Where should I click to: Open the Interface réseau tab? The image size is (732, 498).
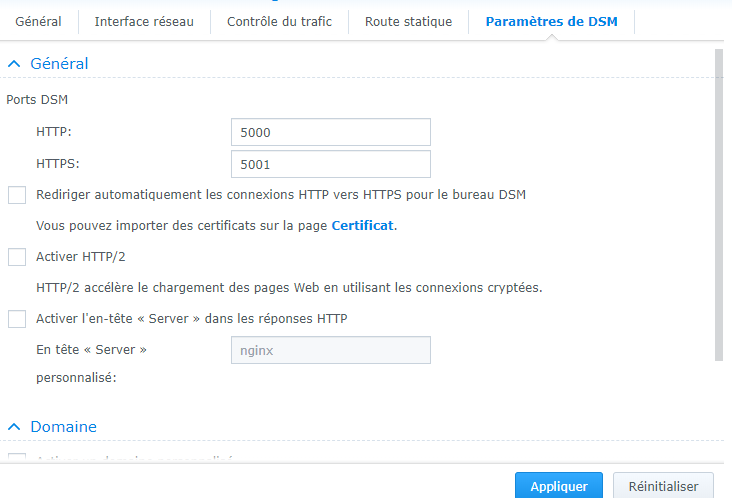(144, 21)
